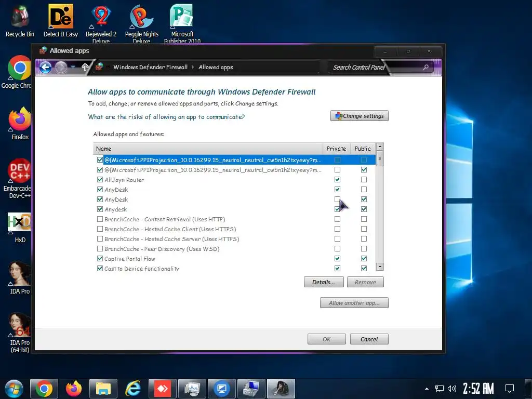Open Peggle Nights Deluxe shortcut

(x=141, y=23)
